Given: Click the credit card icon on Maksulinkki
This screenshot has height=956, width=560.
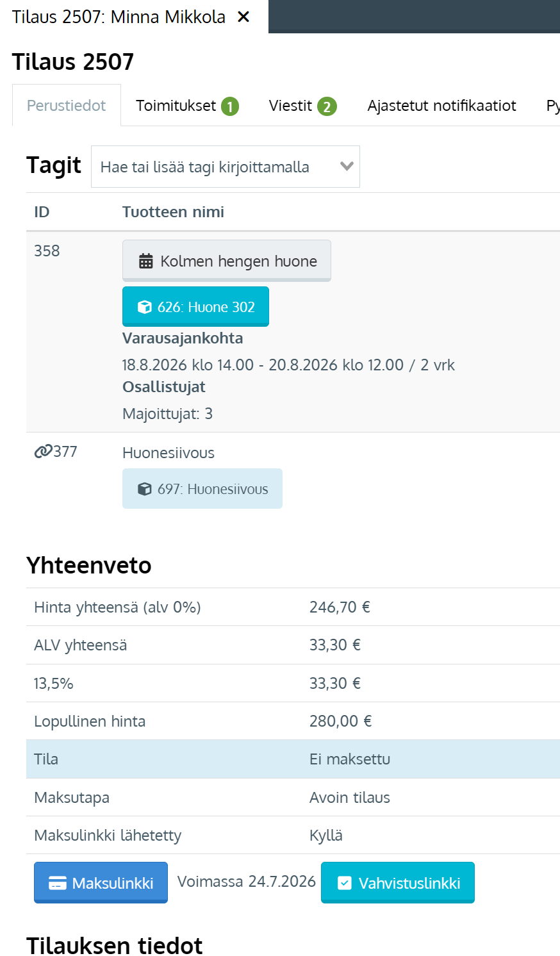Looking at the screenshot, I should (58, 884).
